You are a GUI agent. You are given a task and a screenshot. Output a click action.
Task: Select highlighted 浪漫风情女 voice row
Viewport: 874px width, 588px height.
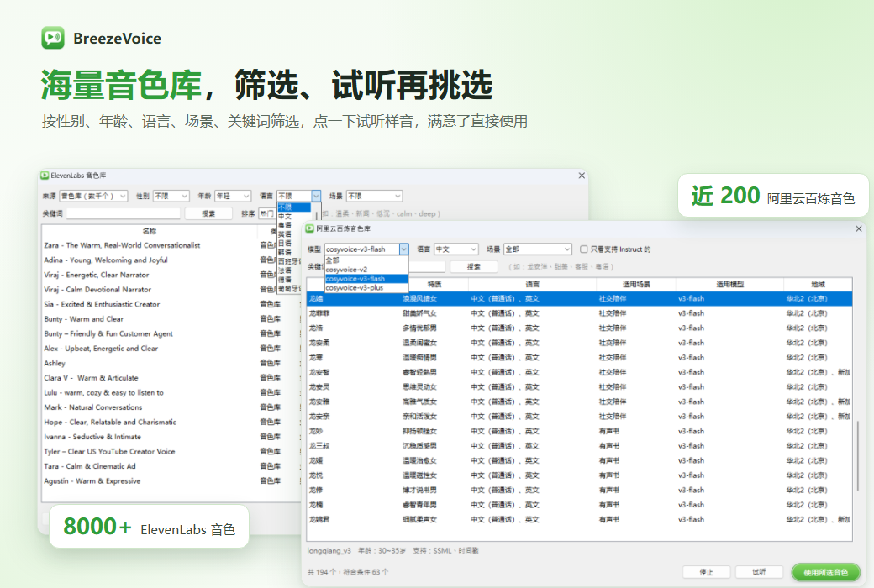pos(579,299)
